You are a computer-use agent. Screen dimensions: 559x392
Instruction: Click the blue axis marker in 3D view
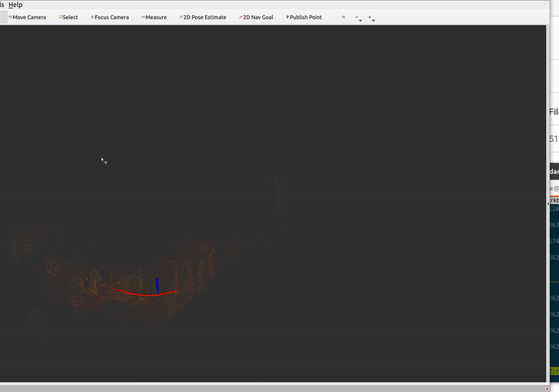tap(157, 285)
